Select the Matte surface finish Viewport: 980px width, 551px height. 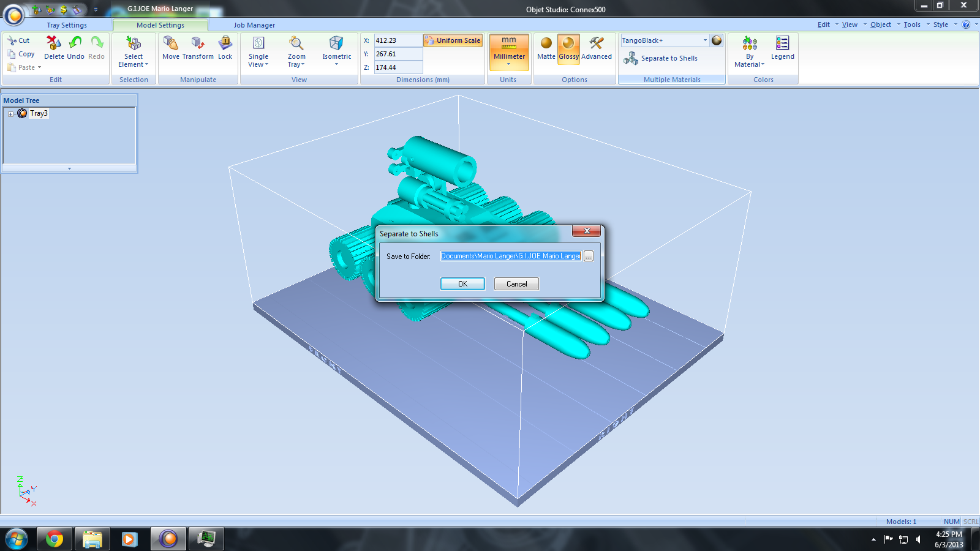[x=546, y=48]
